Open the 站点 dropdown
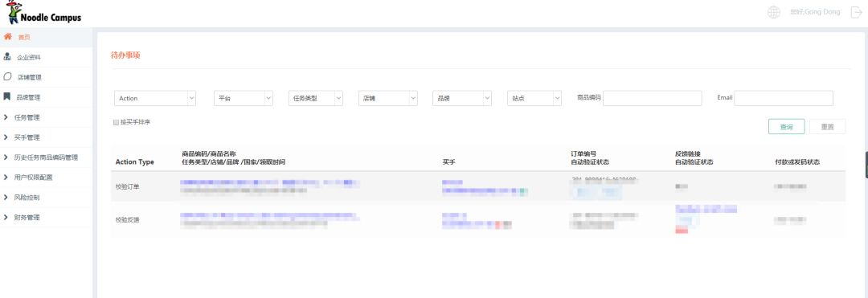Viewport: 868px width, 298px height. click(x=534, y=98)
